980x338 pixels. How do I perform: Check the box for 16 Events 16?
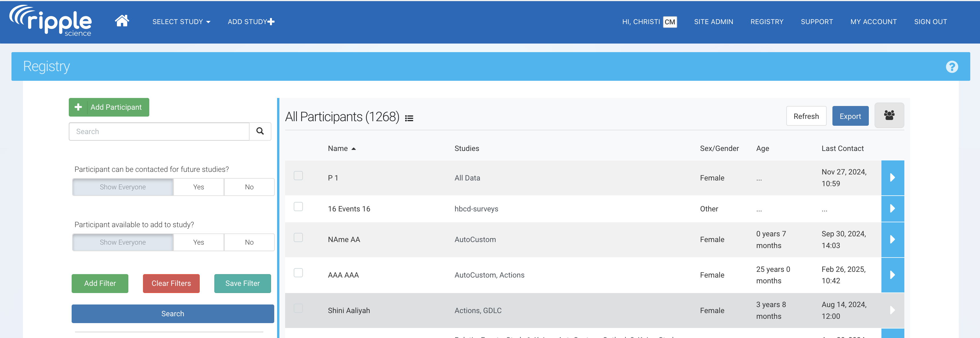pos(298,207)
